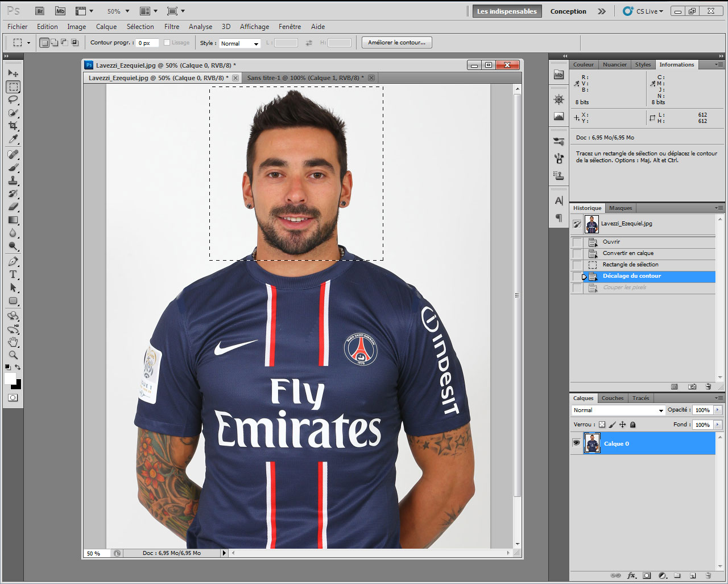Click the Les indispensables workspace button

tap(507, 11)
